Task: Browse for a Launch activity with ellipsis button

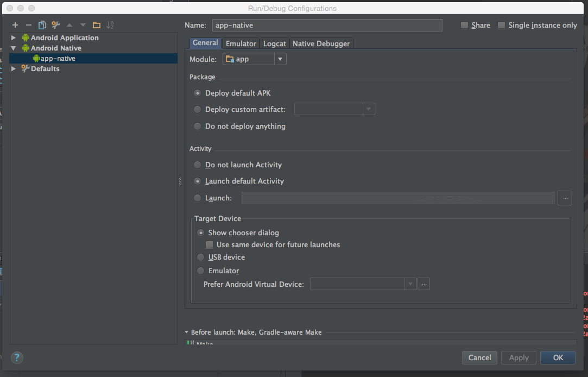Action: [x=565, y=198]
